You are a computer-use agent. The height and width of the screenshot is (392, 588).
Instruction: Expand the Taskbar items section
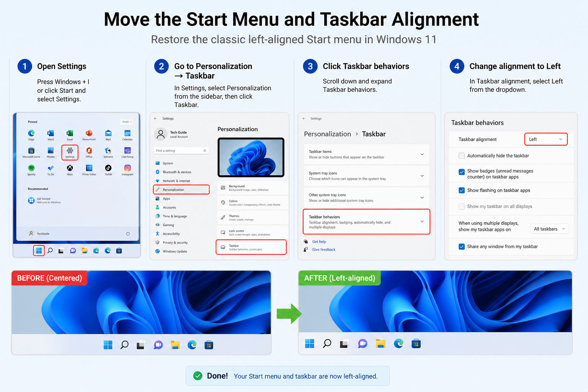(366, 154)
